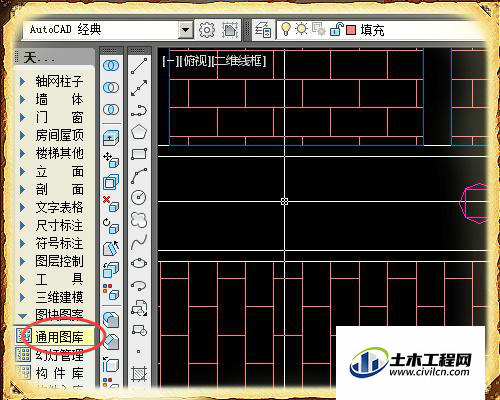
Task: Click the [二维线框] visual style label
Action: (x=240, y=61)
